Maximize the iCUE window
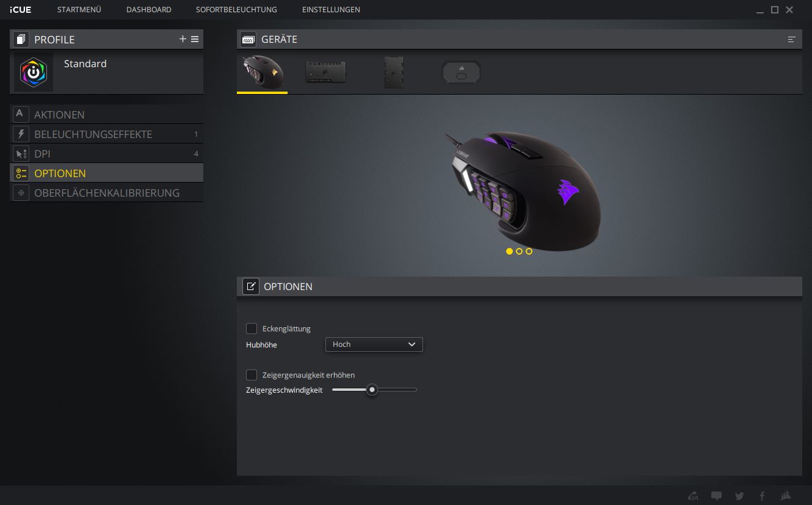Image resolution: width=812 pixels, height=505 pixels. [775, 10]
